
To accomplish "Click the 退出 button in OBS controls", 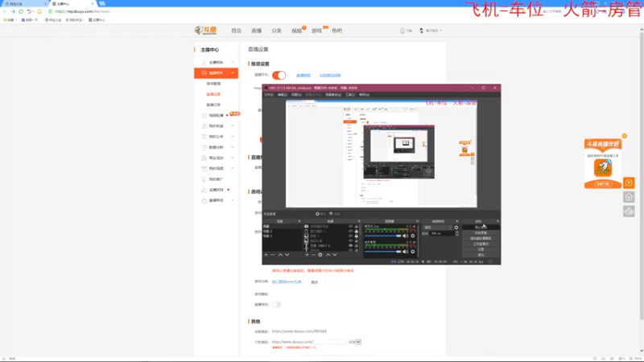I will pos(481,255).
